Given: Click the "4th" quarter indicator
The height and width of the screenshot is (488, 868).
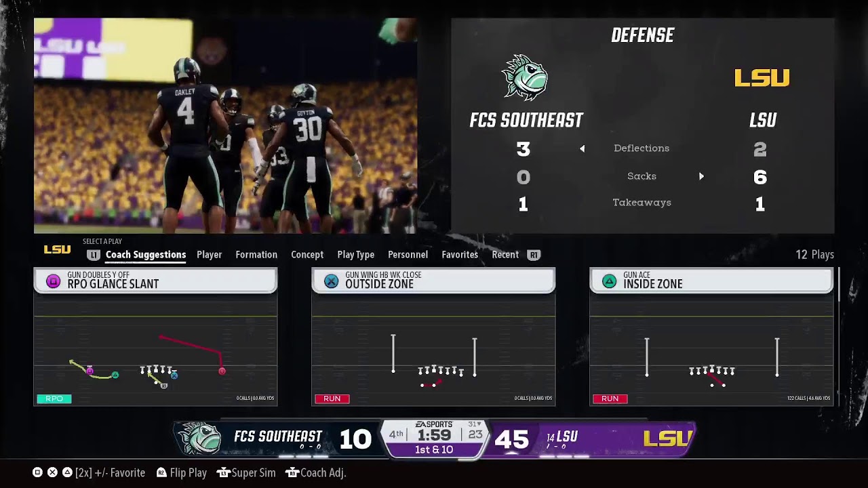Looking at the screenshot, I should point(396,434).
